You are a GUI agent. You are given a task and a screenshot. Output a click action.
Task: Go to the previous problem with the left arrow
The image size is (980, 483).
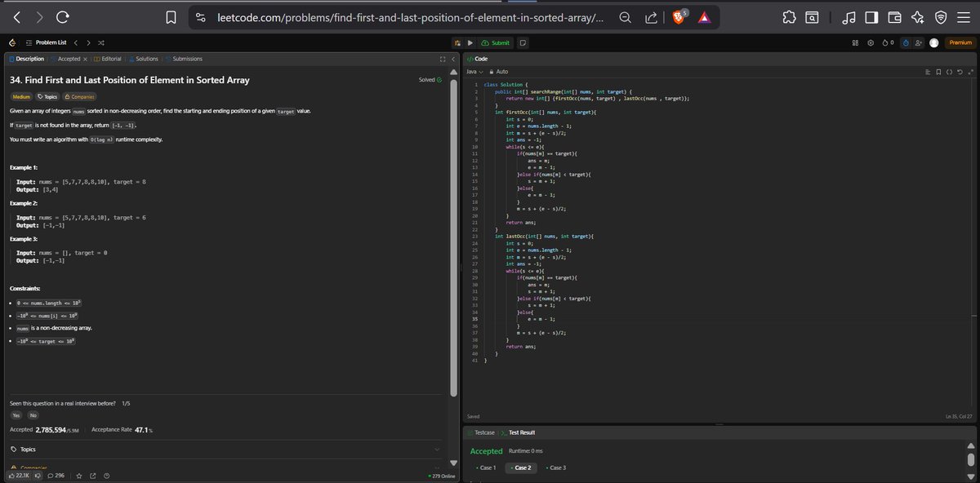click(x=75, y=42)
